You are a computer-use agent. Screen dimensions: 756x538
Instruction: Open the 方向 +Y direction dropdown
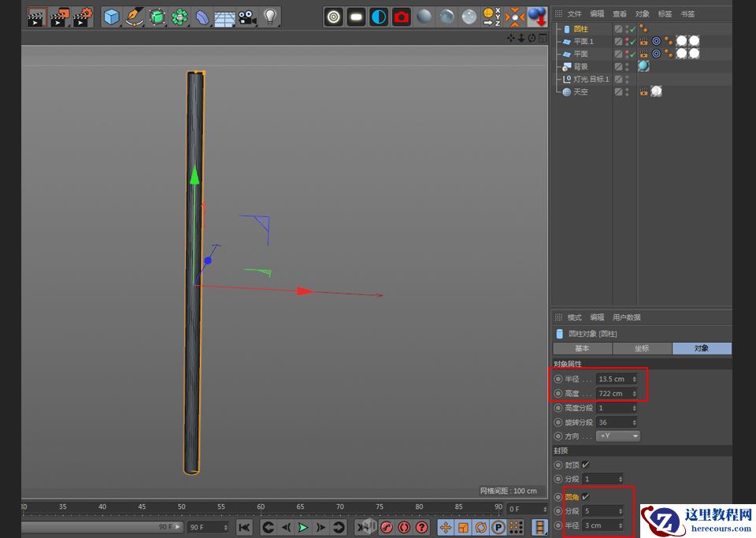click(x=619, y=435)
